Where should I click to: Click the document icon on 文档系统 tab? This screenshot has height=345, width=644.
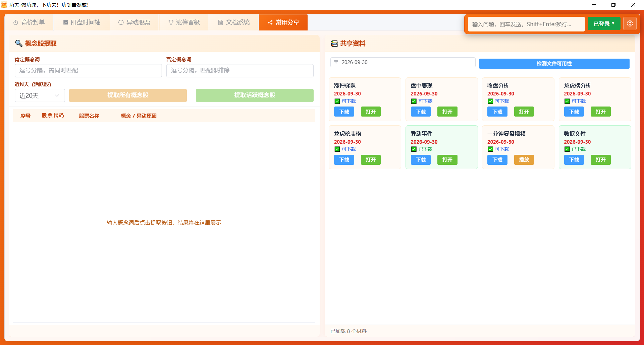pos(221,22)
